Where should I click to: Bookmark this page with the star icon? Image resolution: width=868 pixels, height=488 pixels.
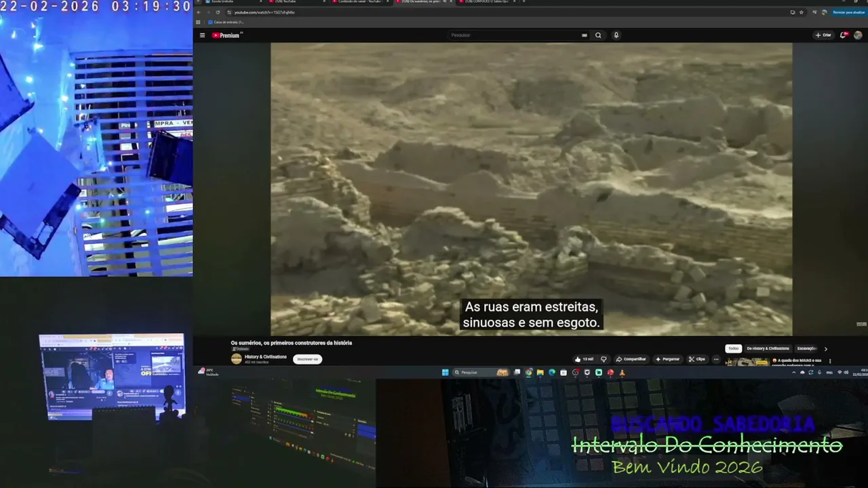tap(802, 12)
